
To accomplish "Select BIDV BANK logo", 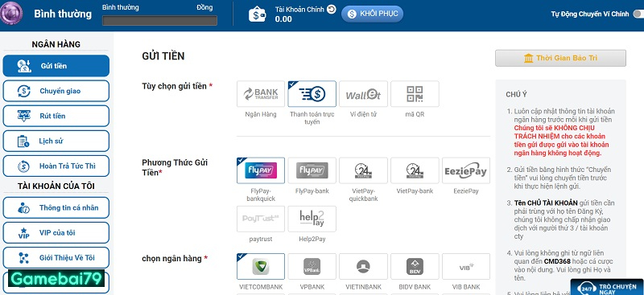I will pyautogui.click(x=415, y=266).
